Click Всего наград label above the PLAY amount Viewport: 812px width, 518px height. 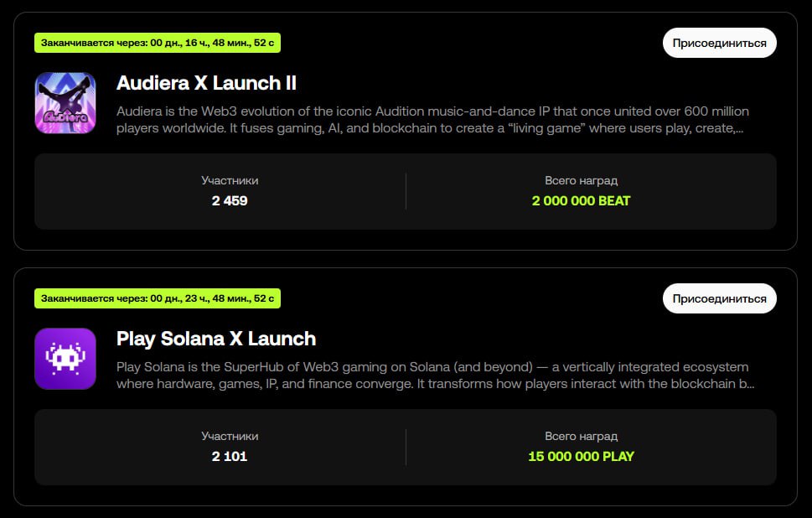pos(581,436)
